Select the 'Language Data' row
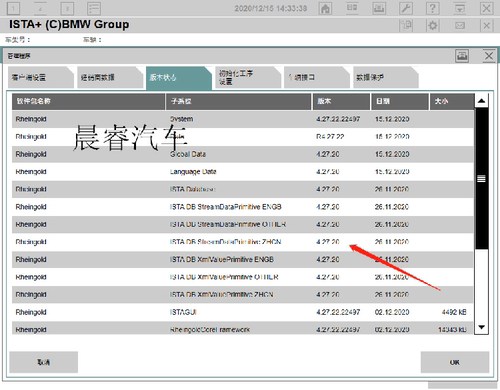This screenshot has height=390, width=500. coord(243,172)
